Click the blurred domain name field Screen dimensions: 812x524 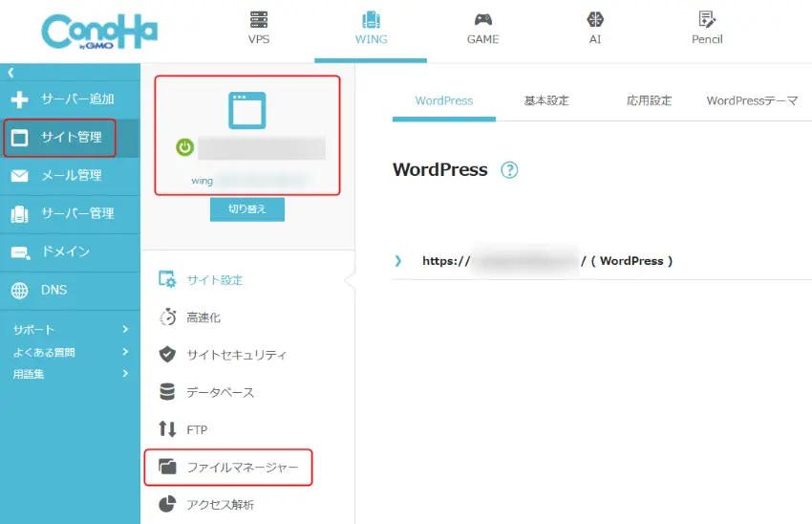pos(262,149)
